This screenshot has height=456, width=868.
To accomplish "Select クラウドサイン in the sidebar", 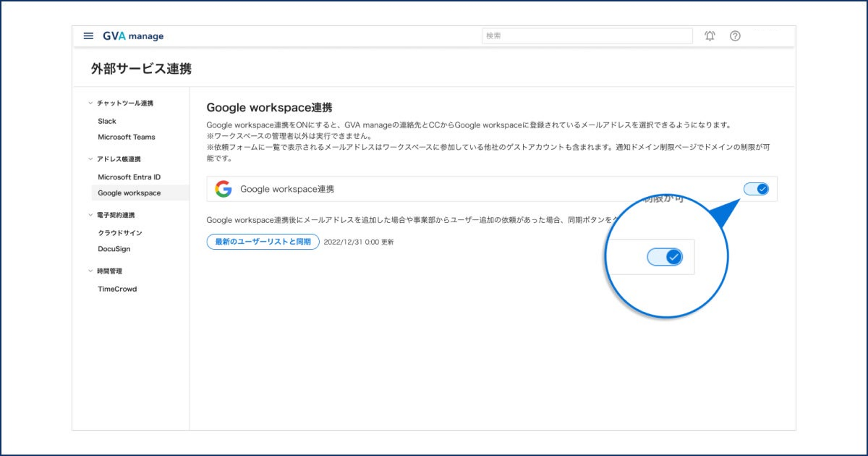I will point(120,233).
